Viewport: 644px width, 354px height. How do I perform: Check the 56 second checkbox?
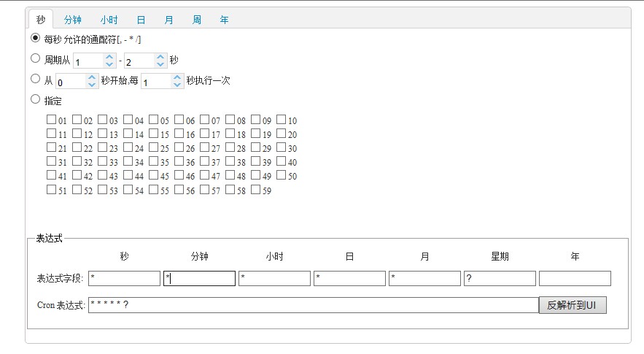pos(179,190)
